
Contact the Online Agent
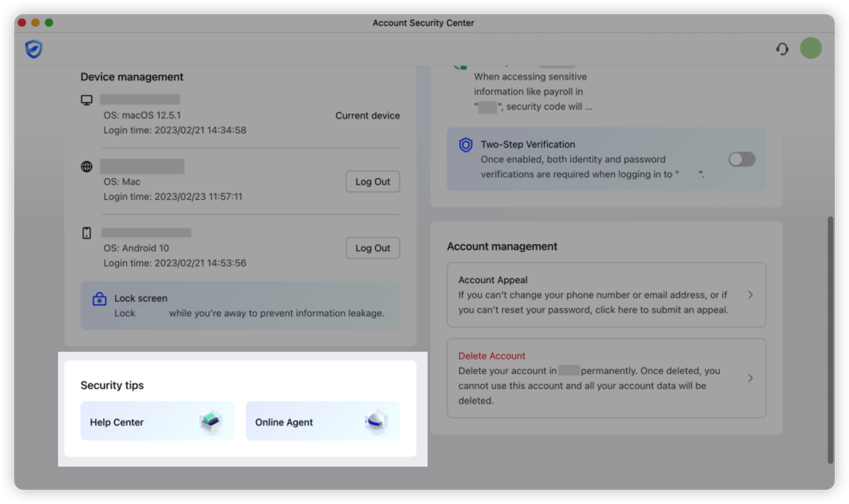point(322,421)
